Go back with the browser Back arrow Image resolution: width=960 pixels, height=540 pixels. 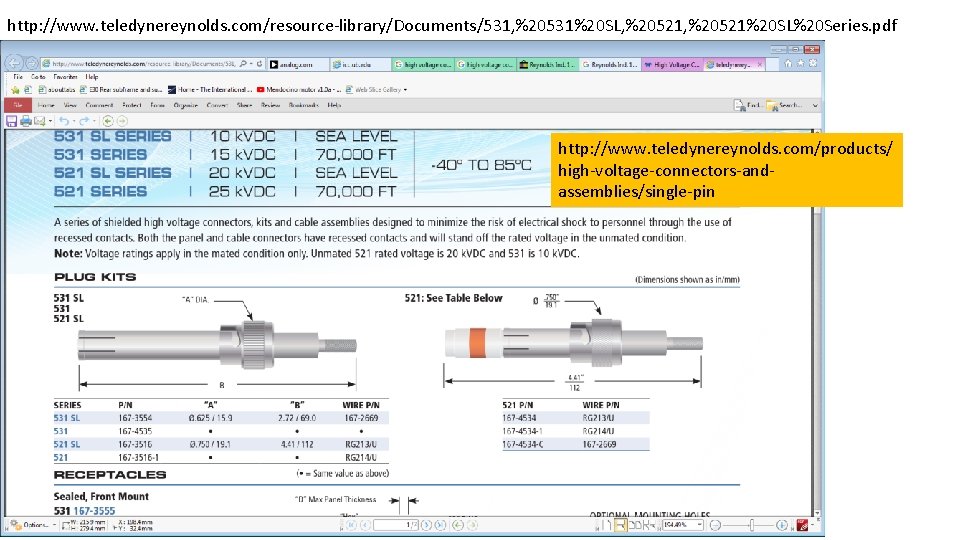coord(13,63)
